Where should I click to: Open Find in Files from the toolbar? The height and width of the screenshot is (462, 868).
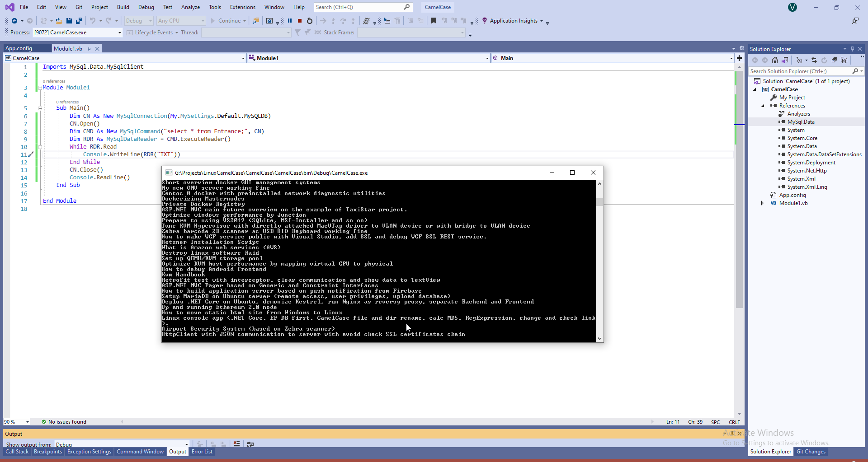point(256,21)
